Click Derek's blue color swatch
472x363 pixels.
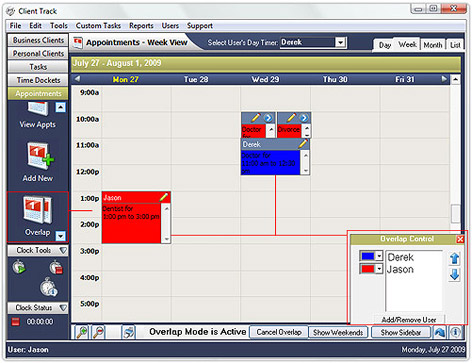tap(368, 256)
